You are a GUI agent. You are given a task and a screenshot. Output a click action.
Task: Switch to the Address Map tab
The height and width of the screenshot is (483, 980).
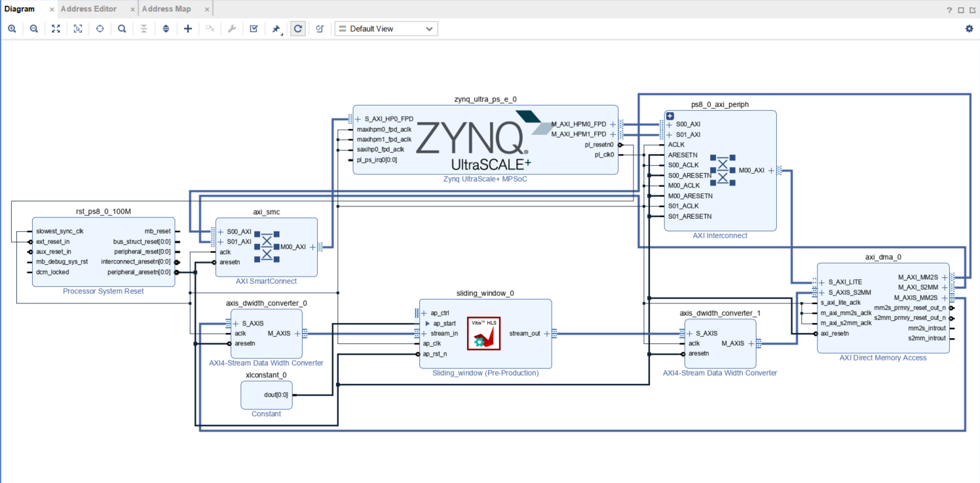166,9
